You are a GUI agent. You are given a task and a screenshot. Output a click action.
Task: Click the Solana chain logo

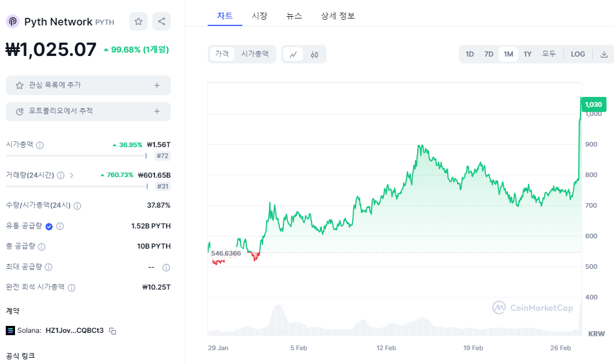point(10,331)
